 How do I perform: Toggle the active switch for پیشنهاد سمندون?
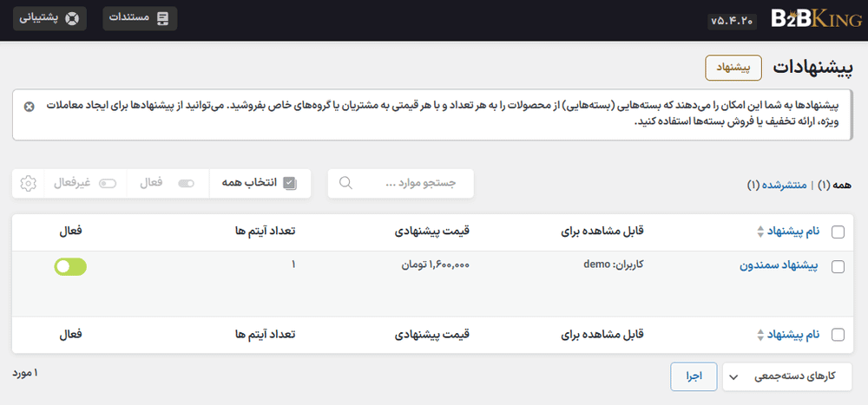click(70, 267)
